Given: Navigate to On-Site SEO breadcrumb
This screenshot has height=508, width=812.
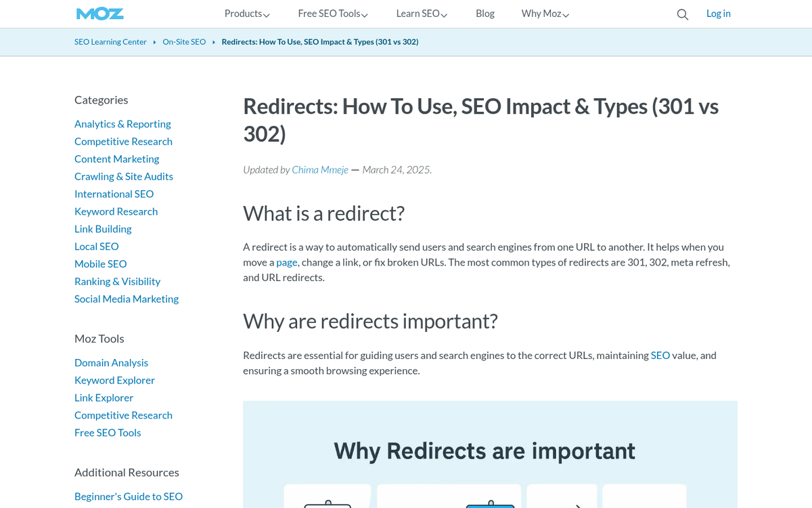Looking at the screenshot, I should pyautogui.click(x=184, y=41).
